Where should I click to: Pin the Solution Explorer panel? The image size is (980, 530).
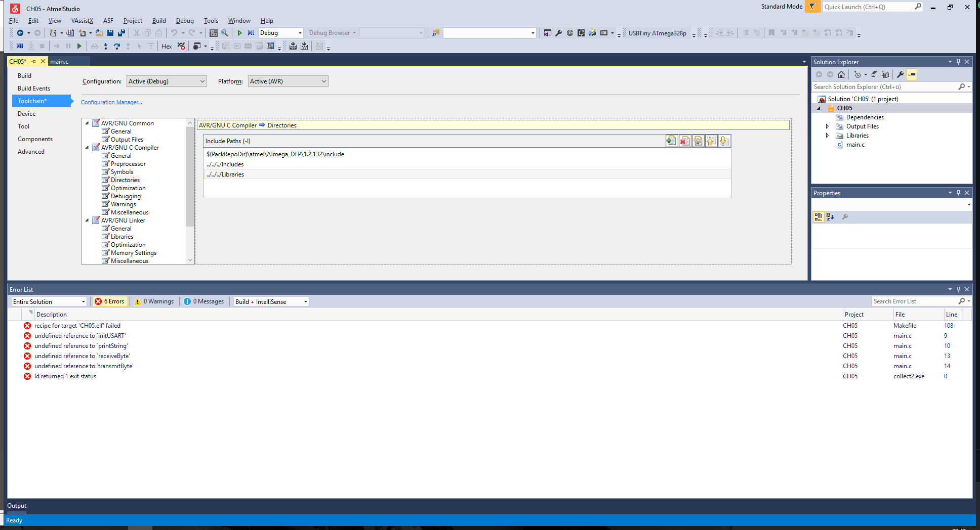(958, 62)
